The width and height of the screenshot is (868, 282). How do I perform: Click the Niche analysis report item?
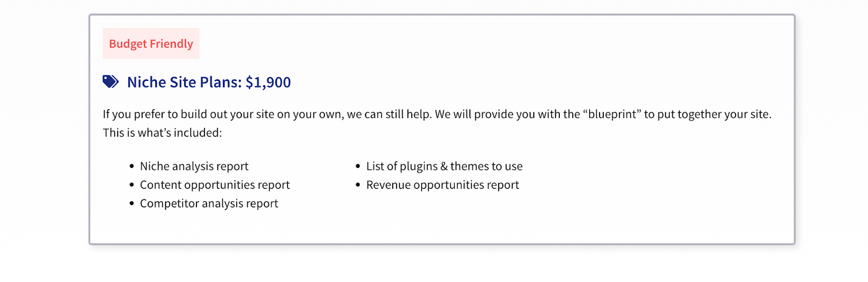coord(194,166)
